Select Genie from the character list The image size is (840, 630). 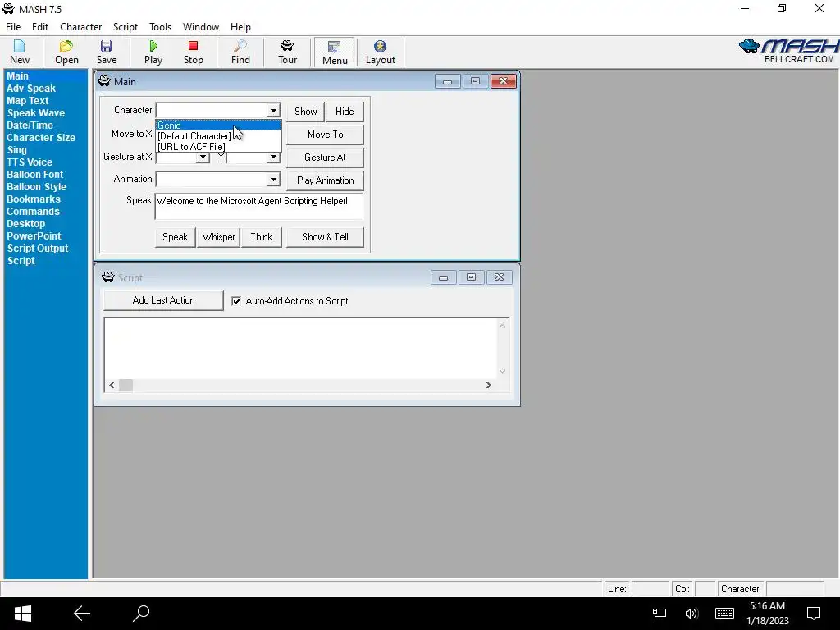click(x=218, y=126)
